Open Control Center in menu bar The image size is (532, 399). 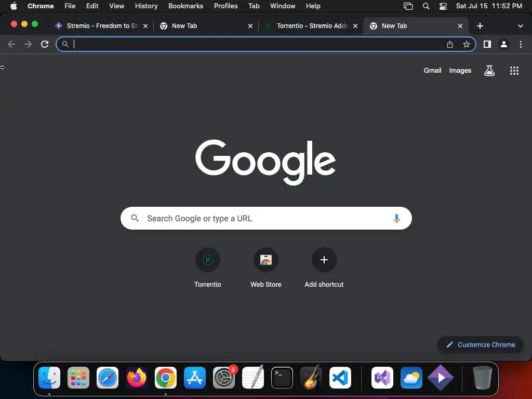click(x=443, y=6)
